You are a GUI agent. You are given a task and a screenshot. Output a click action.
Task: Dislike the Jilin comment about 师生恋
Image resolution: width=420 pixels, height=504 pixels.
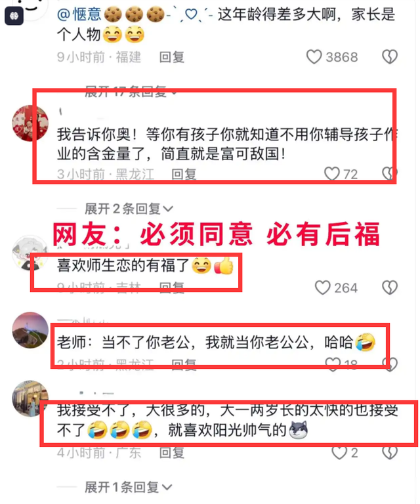tap(389, 287)
